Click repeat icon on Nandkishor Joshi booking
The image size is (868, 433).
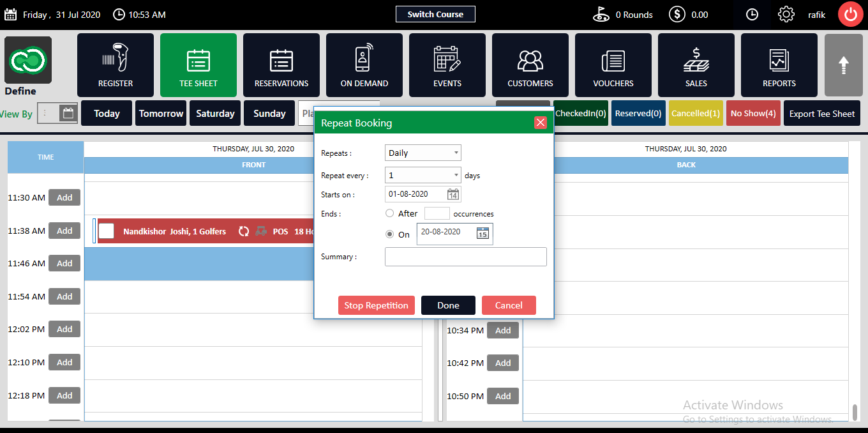pyautogui.click(x=244, y=231)
